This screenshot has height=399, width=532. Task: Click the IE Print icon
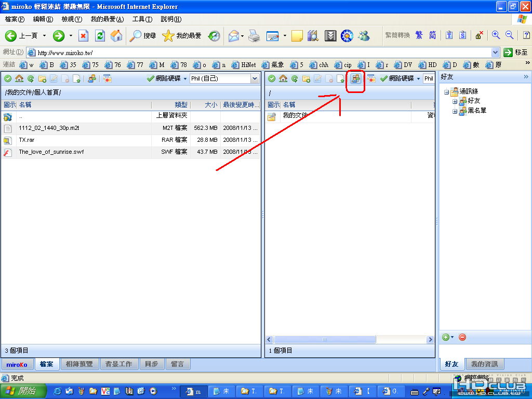254,36
